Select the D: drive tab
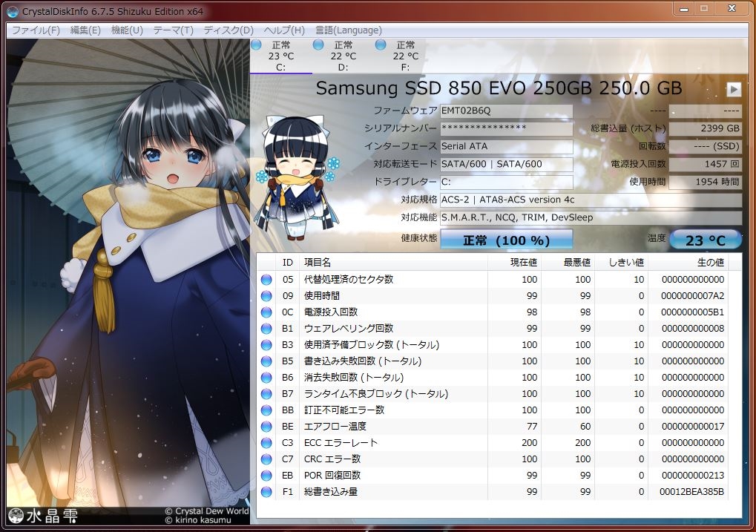This screenshot has width=756, height=532. click(343, 56)
